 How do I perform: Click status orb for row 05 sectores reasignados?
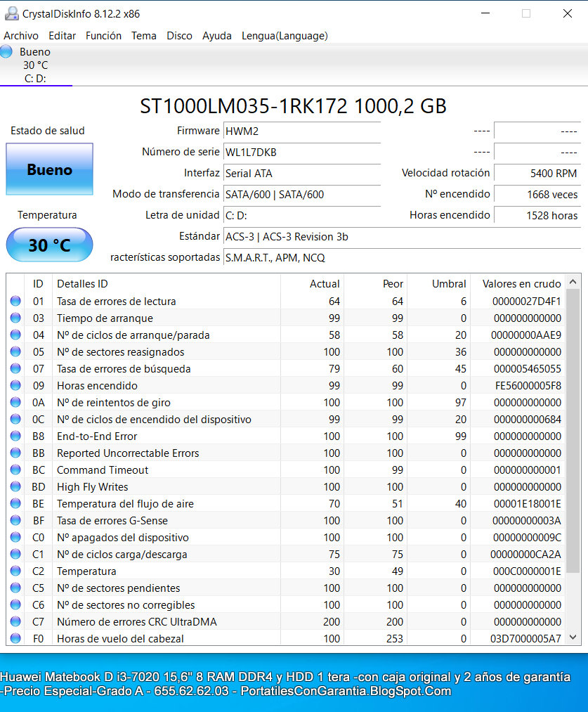pyautogui.click(x=15, y=351)
